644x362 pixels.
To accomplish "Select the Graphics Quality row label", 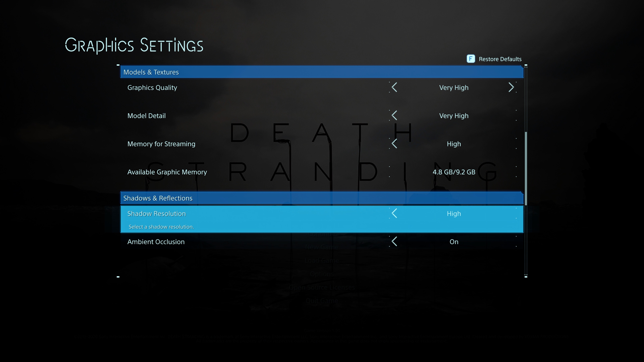I will pyautogui.click(x=152, y=88).
